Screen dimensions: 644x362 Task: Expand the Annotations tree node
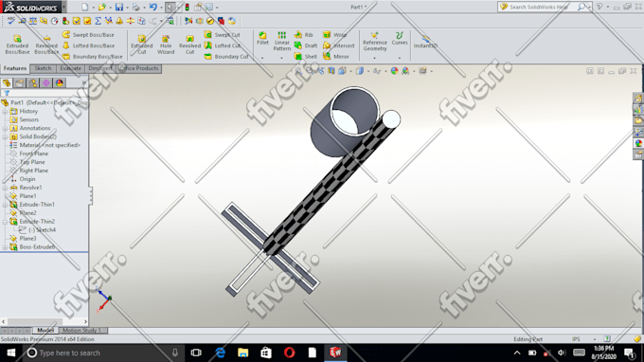pyautogui.click(x=5, y=128)
